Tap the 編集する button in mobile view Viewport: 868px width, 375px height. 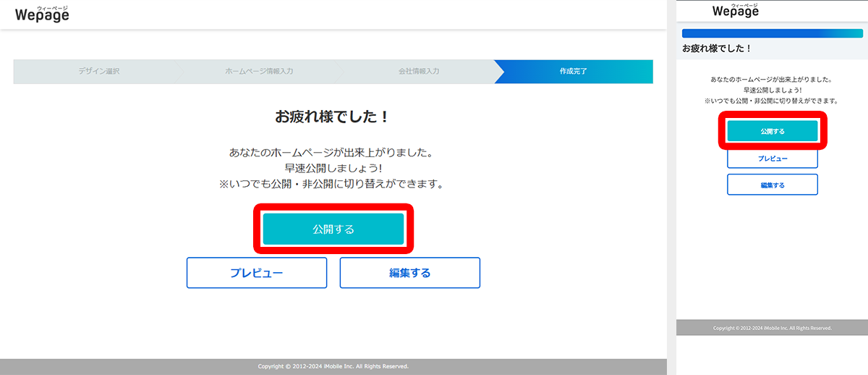coord(772,185)
